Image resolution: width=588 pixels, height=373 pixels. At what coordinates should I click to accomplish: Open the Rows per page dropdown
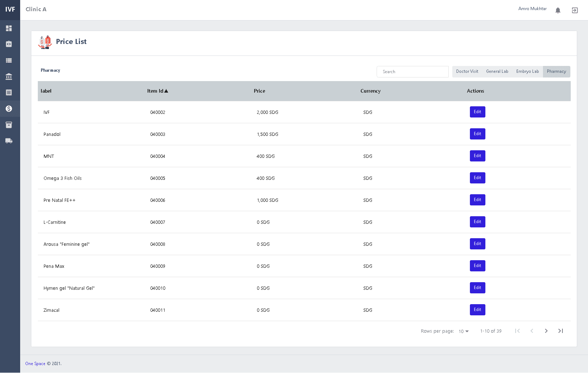coord(463,331)
